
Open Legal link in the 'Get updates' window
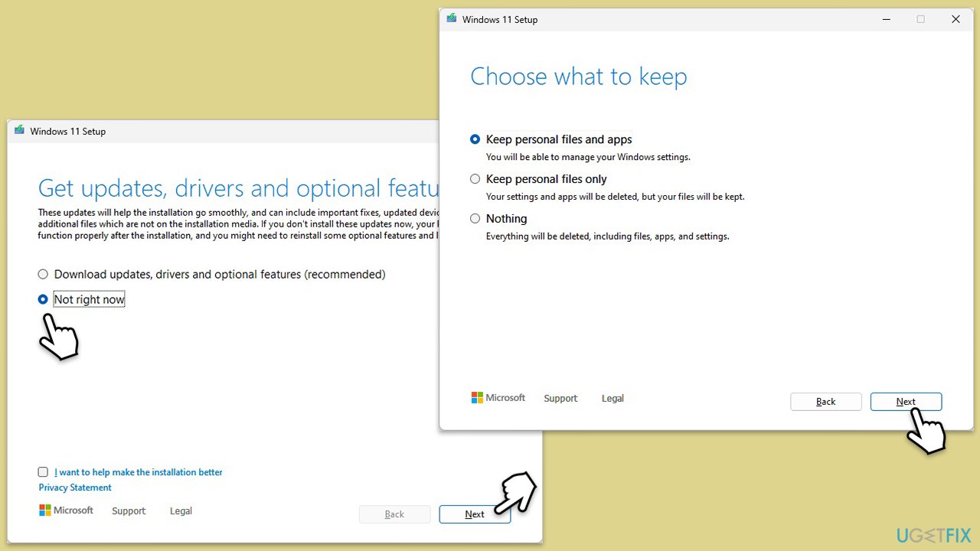(181, 511)
